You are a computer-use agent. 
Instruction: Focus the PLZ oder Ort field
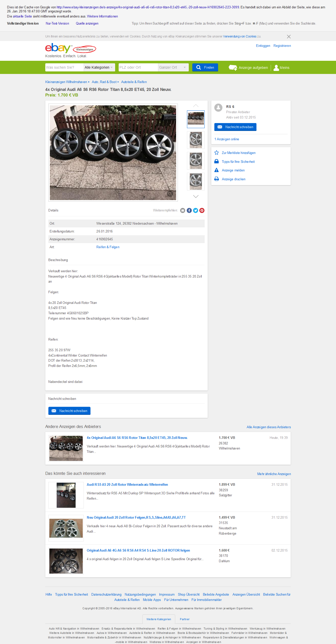coord(138,67)
